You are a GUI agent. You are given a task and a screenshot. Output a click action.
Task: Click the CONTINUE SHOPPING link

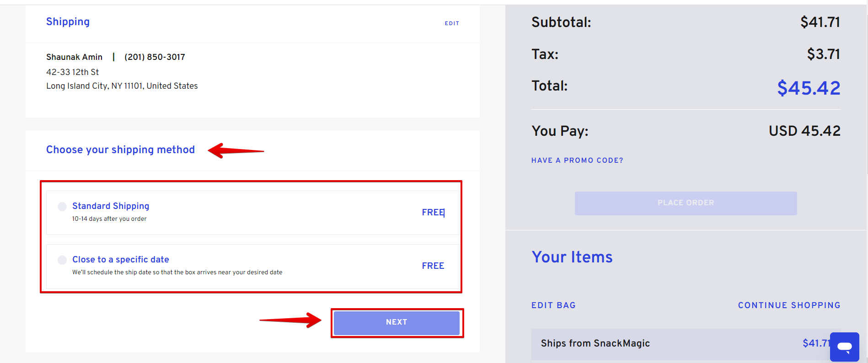pyautogui.click(x=789, y=305)
